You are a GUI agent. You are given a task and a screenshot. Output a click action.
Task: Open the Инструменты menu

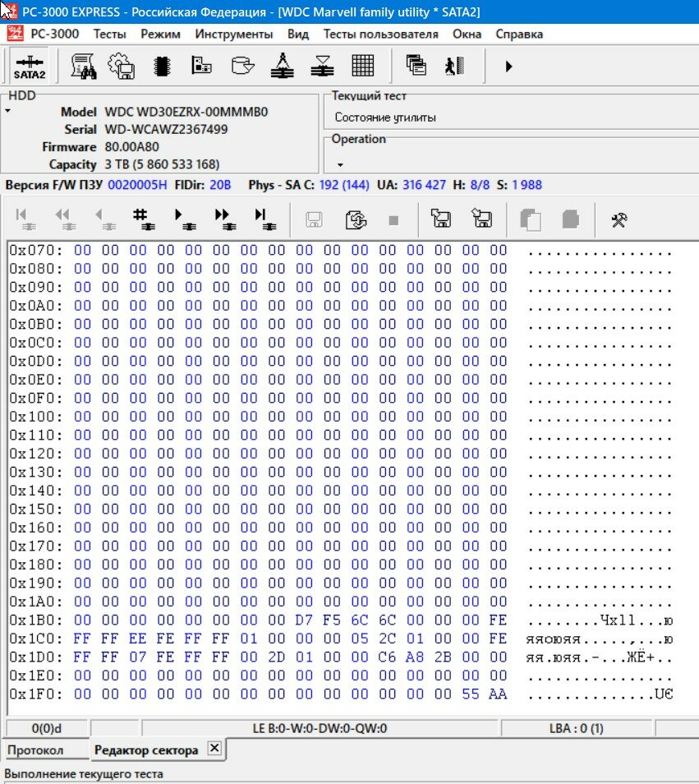[234, 34]
